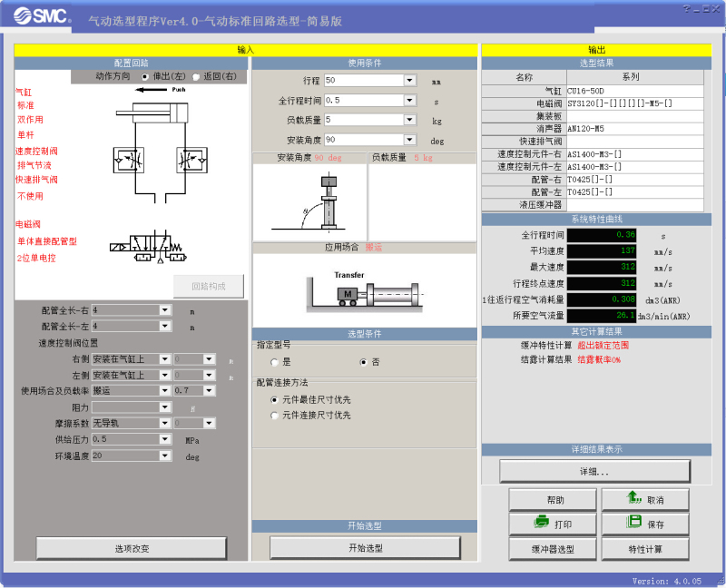
Task: Select 元件最佳尺寸优先 option
Action: (275, 399)
